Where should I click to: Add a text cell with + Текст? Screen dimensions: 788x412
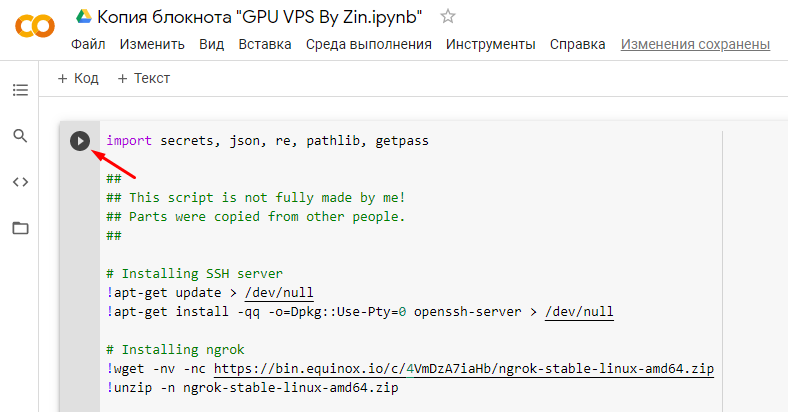click(x=144, y=78)
